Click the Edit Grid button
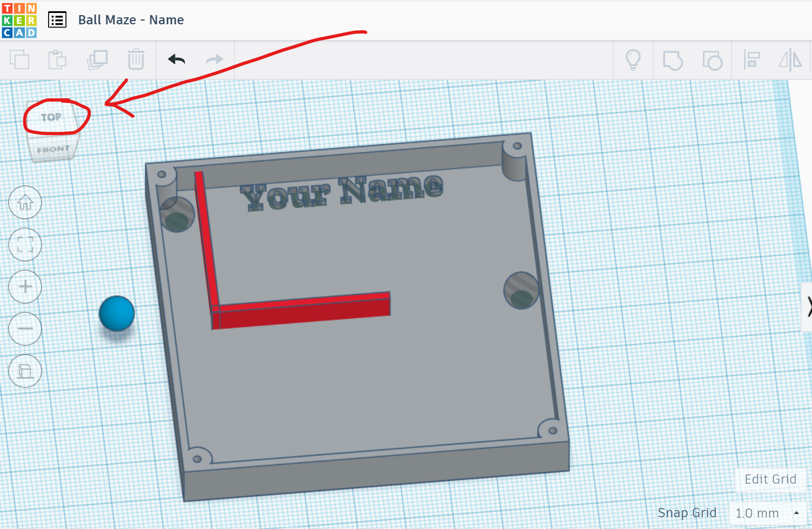 point(770,479)
